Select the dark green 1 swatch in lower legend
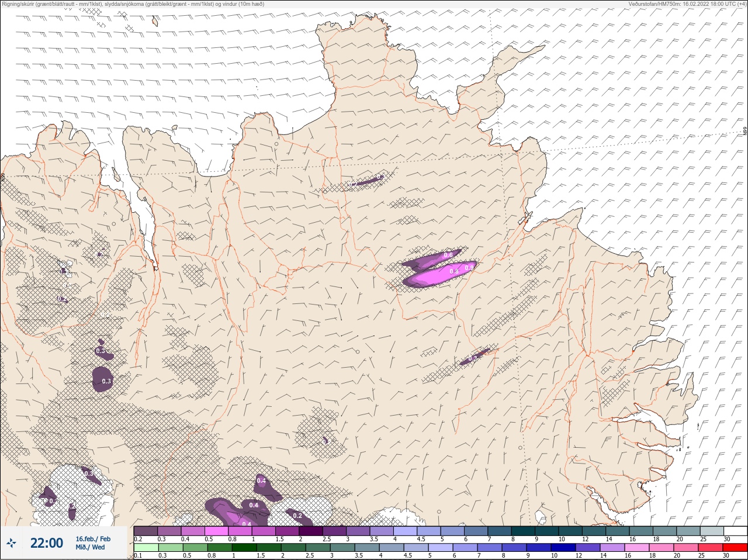 [244, 548]
